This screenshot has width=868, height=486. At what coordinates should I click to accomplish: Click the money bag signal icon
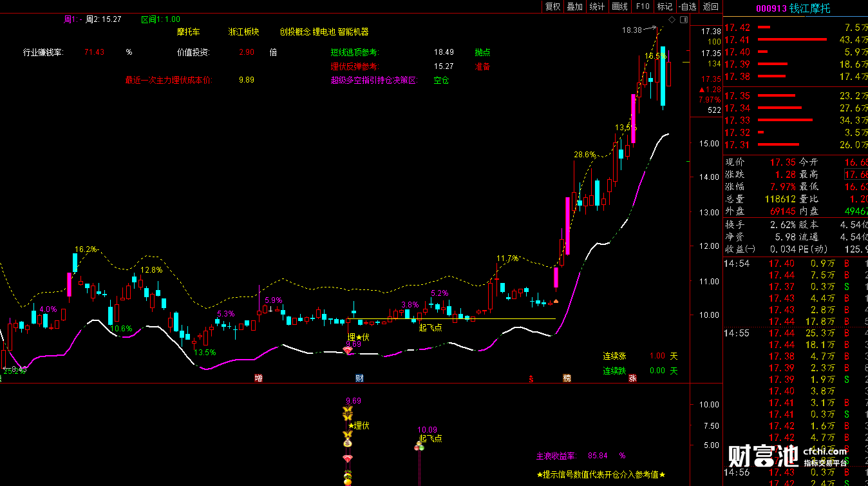tap(348, 442)
